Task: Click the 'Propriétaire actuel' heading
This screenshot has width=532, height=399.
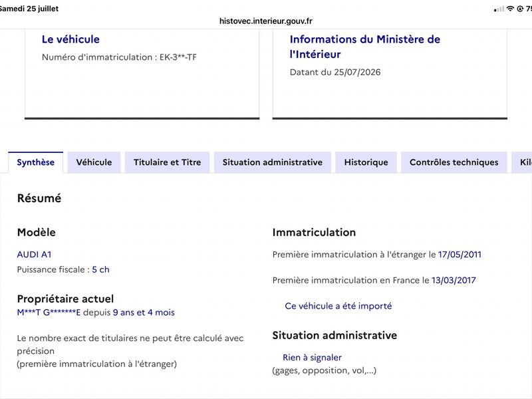Action: tap(65, 299)
